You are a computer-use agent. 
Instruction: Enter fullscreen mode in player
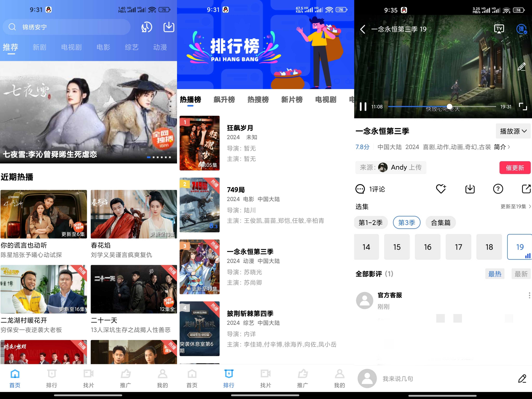coord(523,107)
